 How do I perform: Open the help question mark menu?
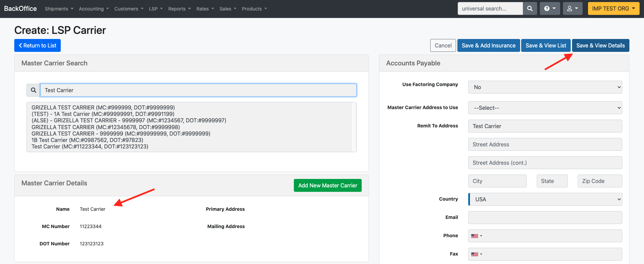coord(550,8)
